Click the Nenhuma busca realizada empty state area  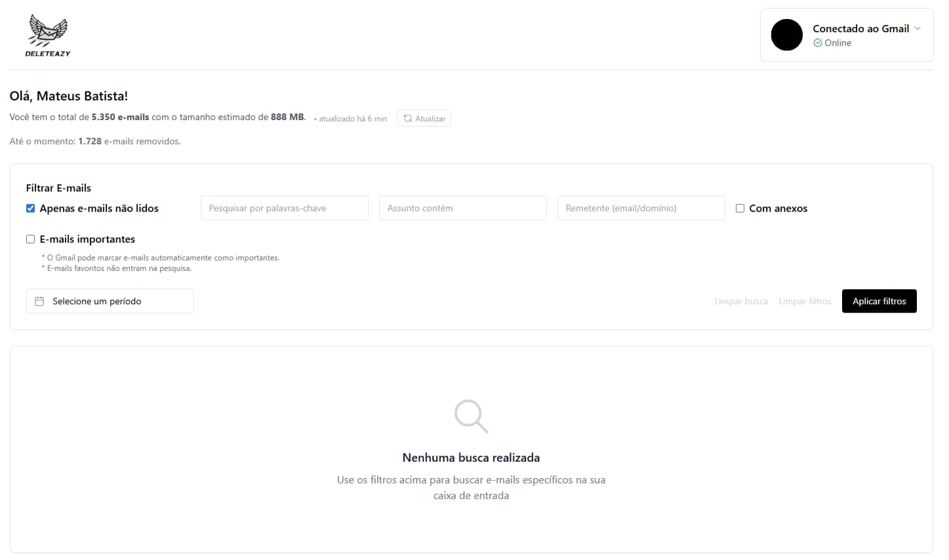[x=471, y=457]
